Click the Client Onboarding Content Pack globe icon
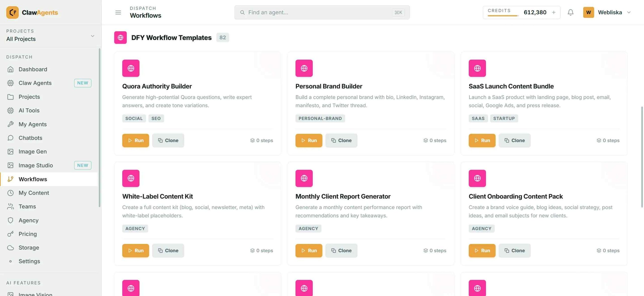The width and height of the screenshot is (644, 296). [x=477, y=178]
